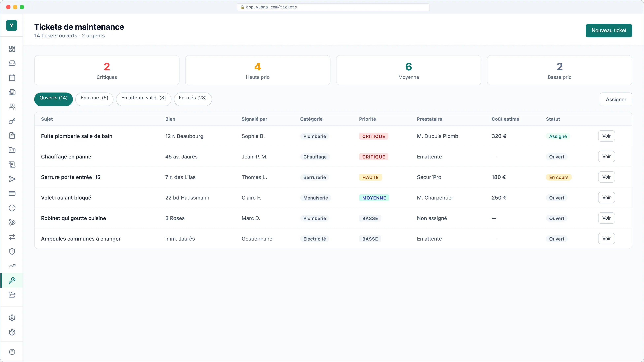Select the wrench maintenance icon in sidebar
The height and width of the screenshot is (362, 644).
pyautogui.click(x=12, y=280)
